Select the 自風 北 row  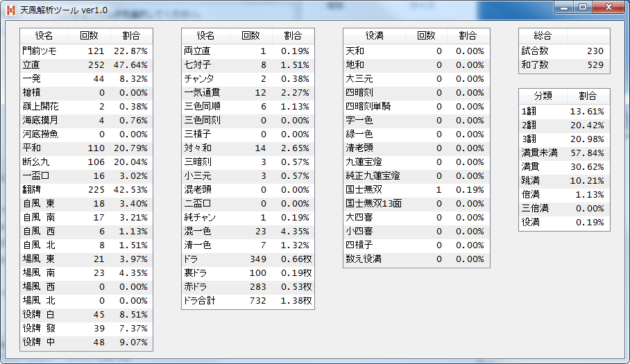87,245
